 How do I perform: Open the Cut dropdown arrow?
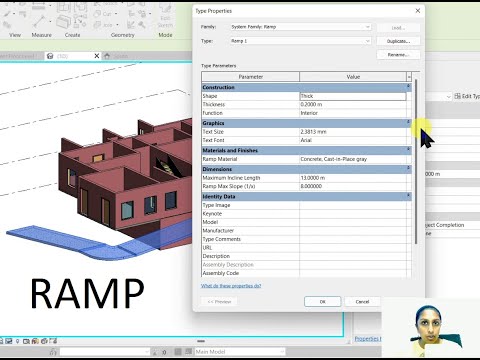116,14
